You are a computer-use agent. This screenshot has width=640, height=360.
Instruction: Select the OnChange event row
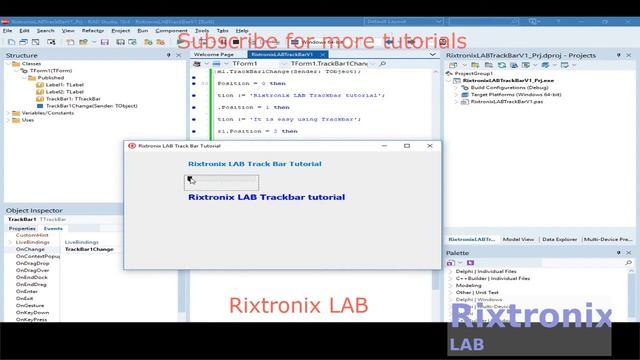pyautogui.click(x=32, y=249)
